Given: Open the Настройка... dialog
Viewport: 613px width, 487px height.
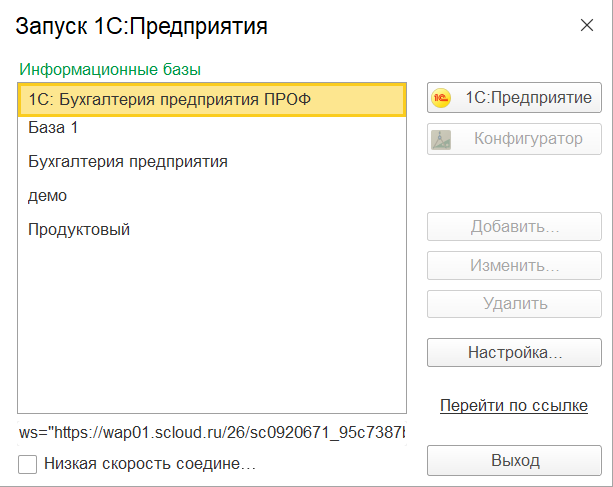Looking at the screenshot, I should (514, 353).
